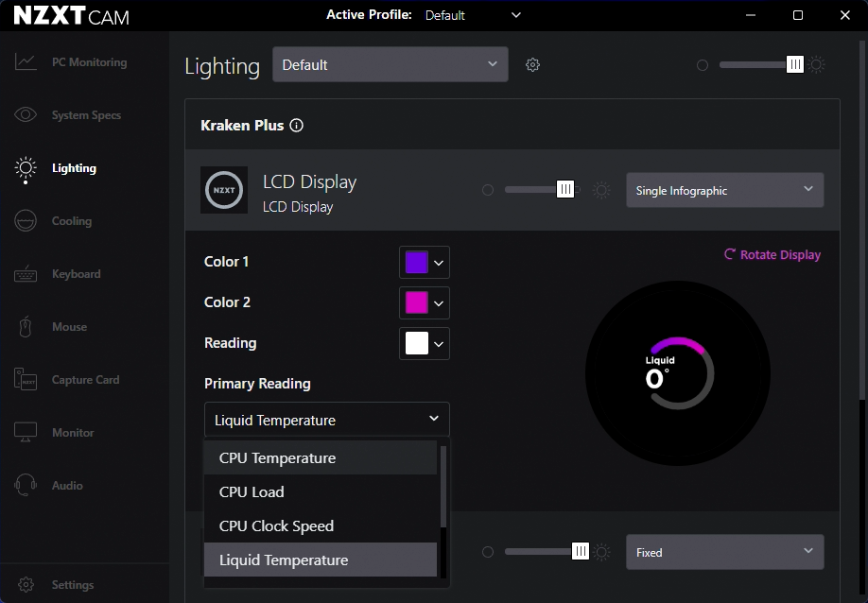Image resolution: width=868 pixels, height=603 pixels.
Task: Expand the Single Infographic mode dropdown
Action: [x=724, y=190]
